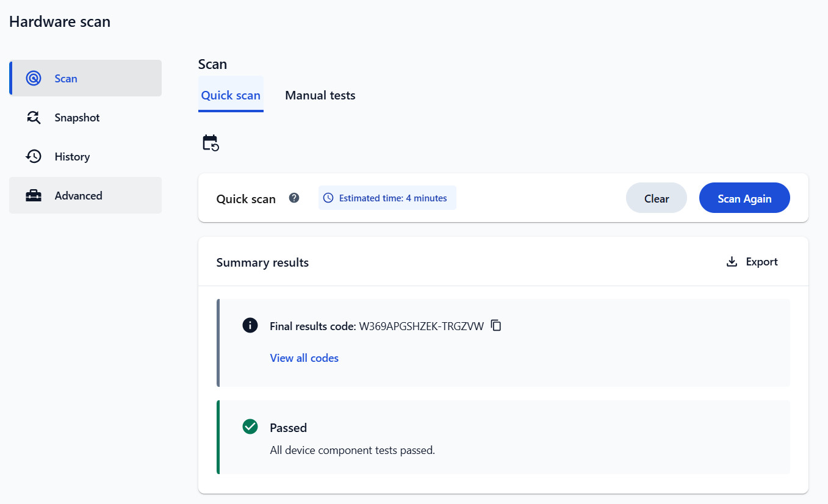This screenshot has height=504, width=828.
Task: Click the Export download icon
Action: click(732, 262)
